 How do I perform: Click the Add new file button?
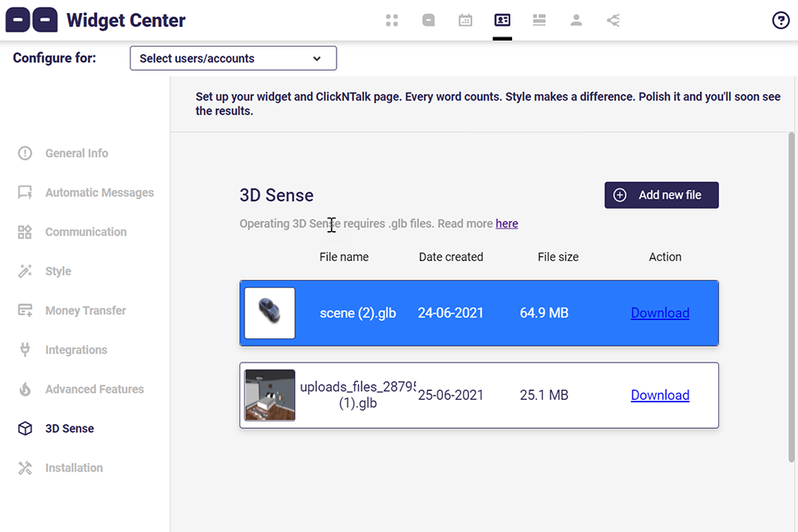(x=662, y=195)
